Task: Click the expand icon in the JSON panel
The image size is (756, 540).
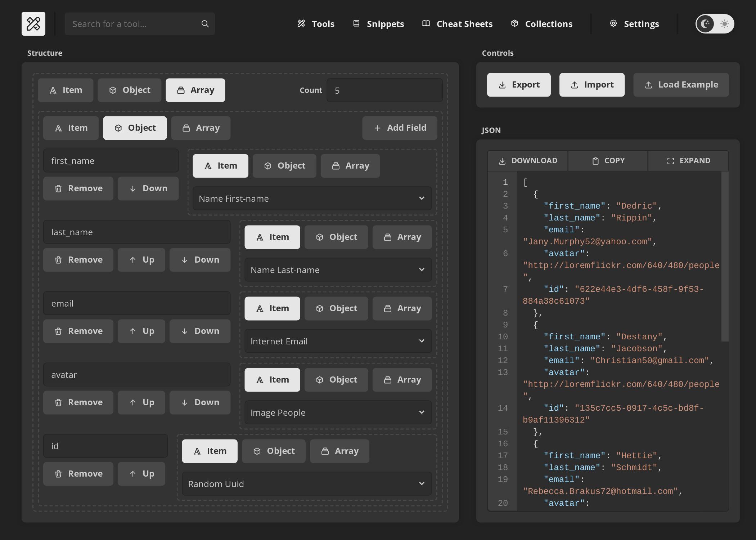Action: (670, 161)
